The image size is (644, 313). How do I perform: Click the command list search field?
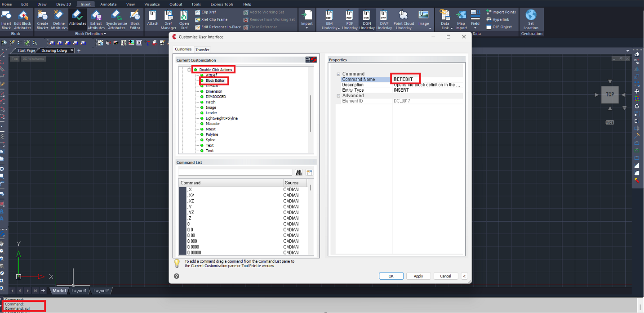point(235,172)
